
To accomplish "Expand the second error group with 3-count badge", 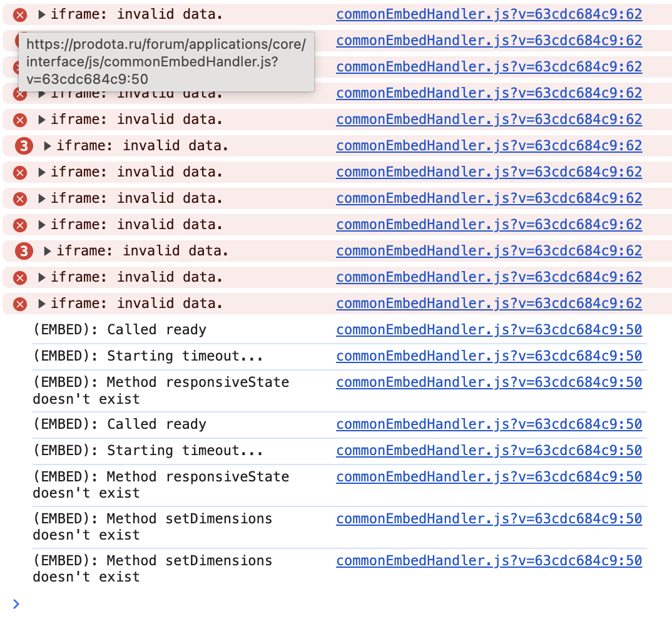I will [x=48, y=251].
